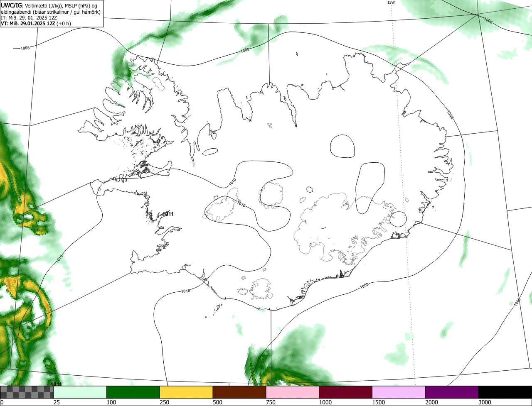This screenshot has height=406, width=532.
Task: Select the yellow 250–500 legend swatch
Action: (x=186, y=392)
